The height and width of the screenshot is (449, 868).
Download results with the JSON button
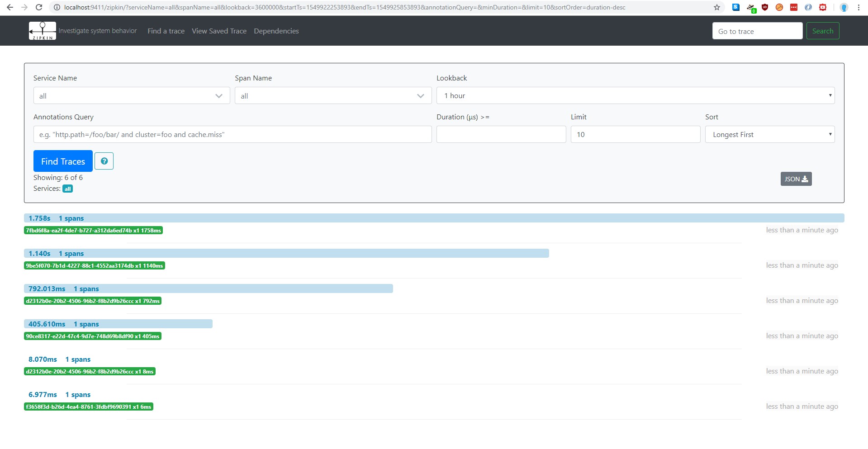(796, 179)
